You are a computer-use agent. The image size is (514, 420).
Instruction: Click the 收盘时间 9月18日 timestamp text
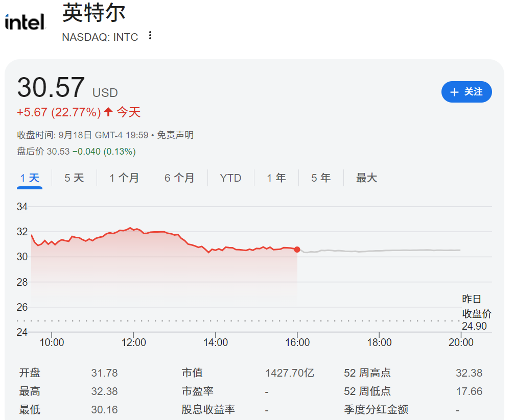click(83, 135)
